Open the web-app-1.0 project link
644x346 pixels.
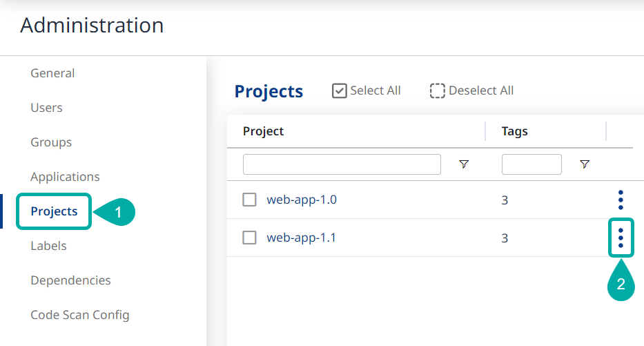302,200
